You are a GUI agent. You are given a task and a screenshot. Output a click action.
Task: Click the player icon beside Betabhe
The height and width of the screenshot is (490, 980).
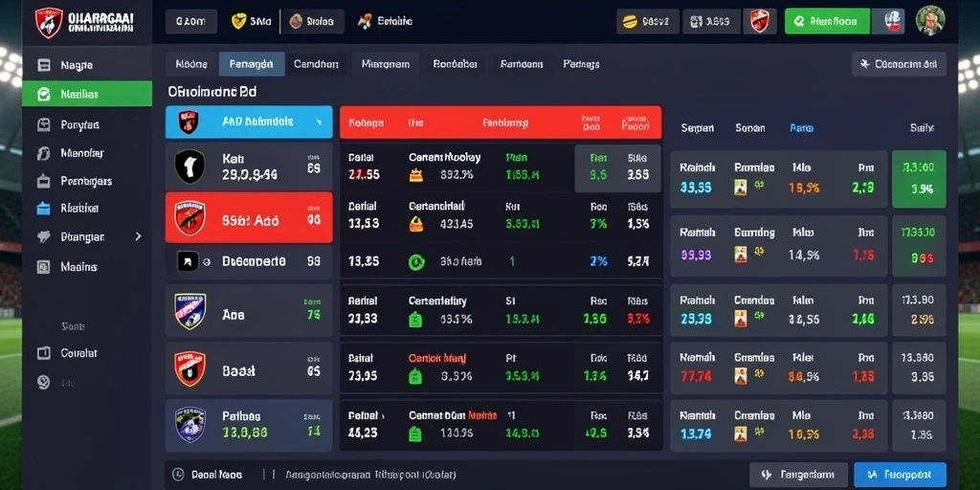[365, 21]
